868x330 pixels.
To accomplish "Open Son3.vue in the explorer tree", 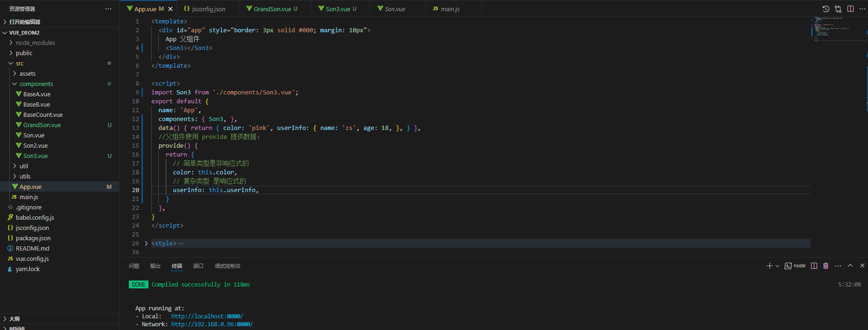I will (x=59, y=156).
